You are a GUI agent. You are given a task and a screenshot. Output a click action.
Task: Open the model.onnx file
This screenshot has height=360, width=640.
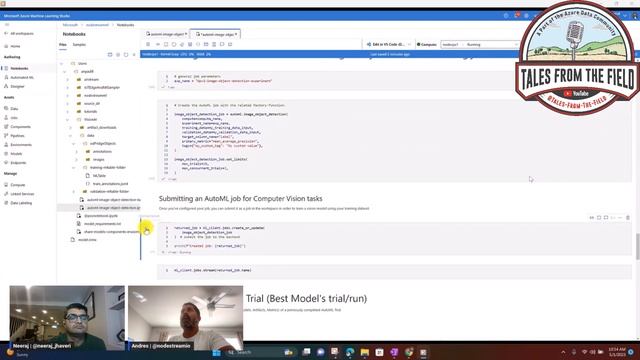point(87,240)
